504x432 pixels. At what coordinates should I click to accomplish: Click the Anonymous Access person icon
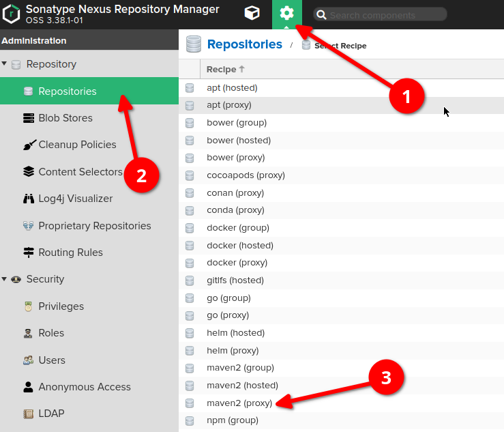coord(28,387)
